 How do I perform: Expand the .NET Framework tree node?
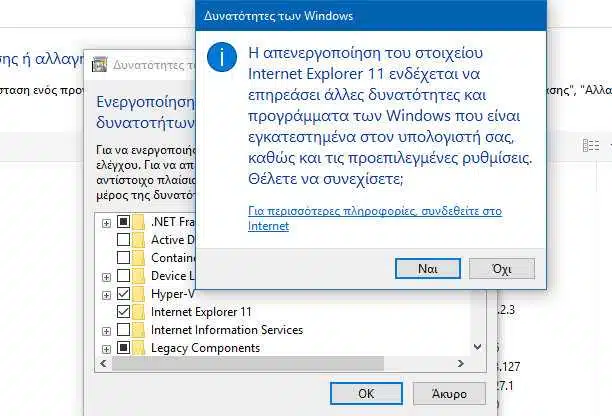tap(106, 223)
